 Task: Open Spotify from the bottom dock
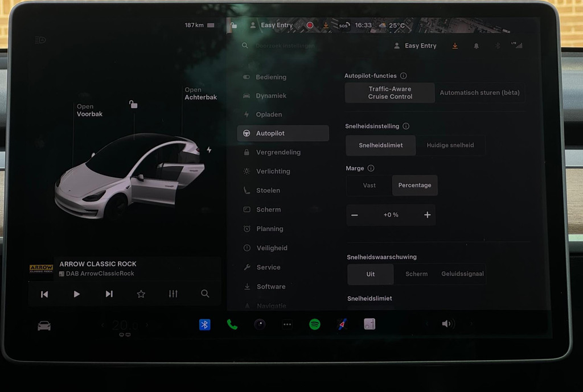(314, 324)
